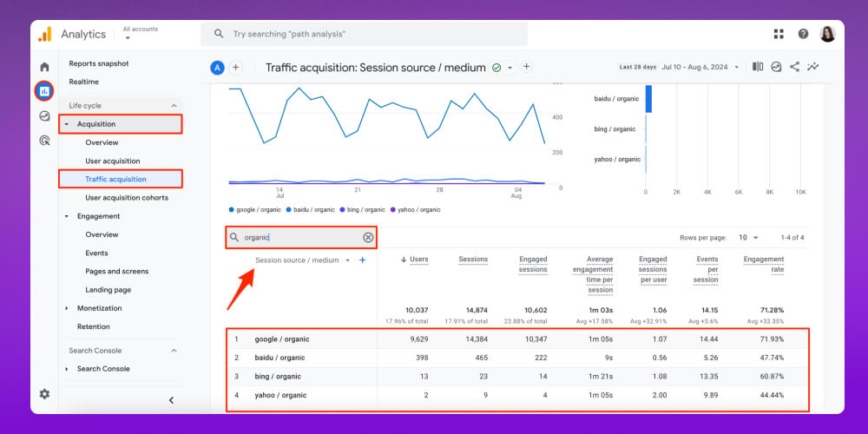Open Reports snapshot
Viewport: 868px width, 434px height.
[x=99, y=63]
